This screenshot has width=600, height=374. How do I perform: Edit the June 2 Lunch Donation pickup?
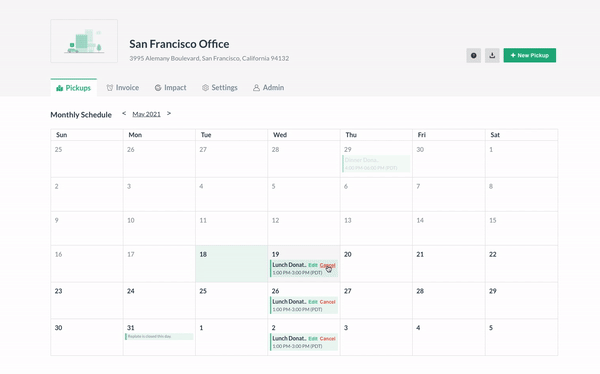point(313,338)
